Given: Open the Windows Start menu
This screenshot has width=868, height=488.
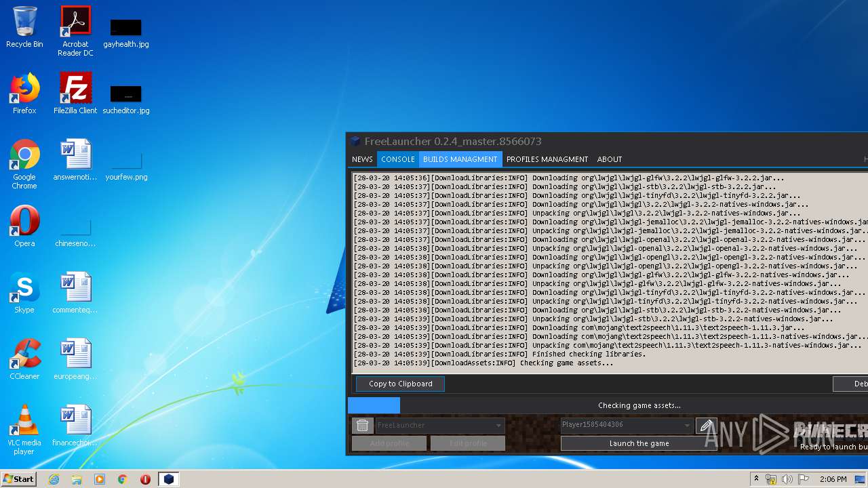Looking at the screenshot, I should click(x=19, y=479).
